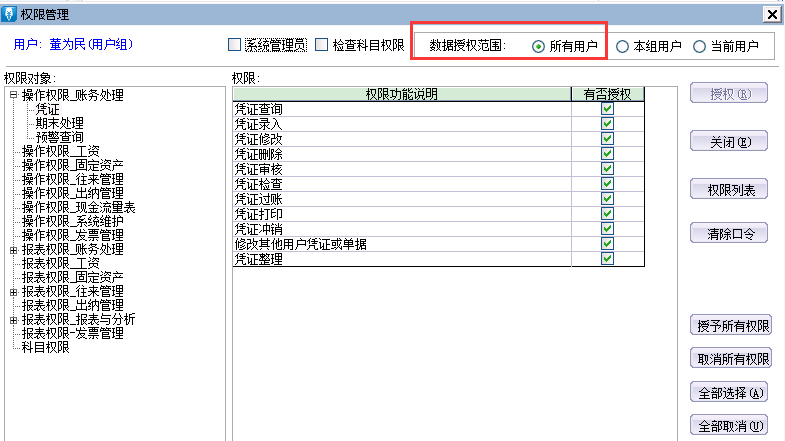Viewport: 785px width, 441px height.
Task: Choose 当前用户 as data authorization scope
Action: click(x=699, y=46)
